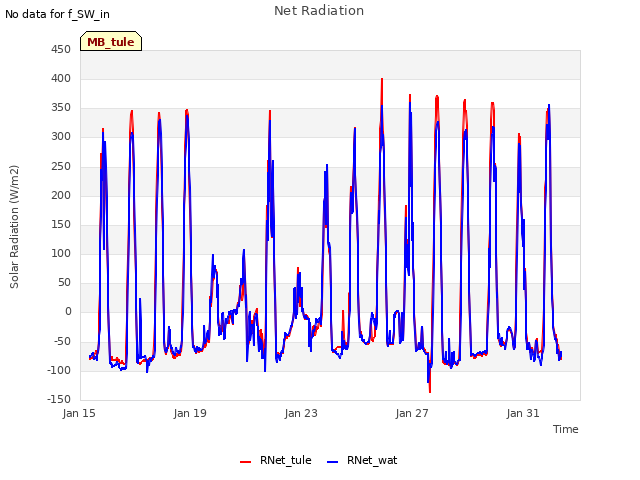
Task: Click the 300 y-axis tick label
Action: 61,137
